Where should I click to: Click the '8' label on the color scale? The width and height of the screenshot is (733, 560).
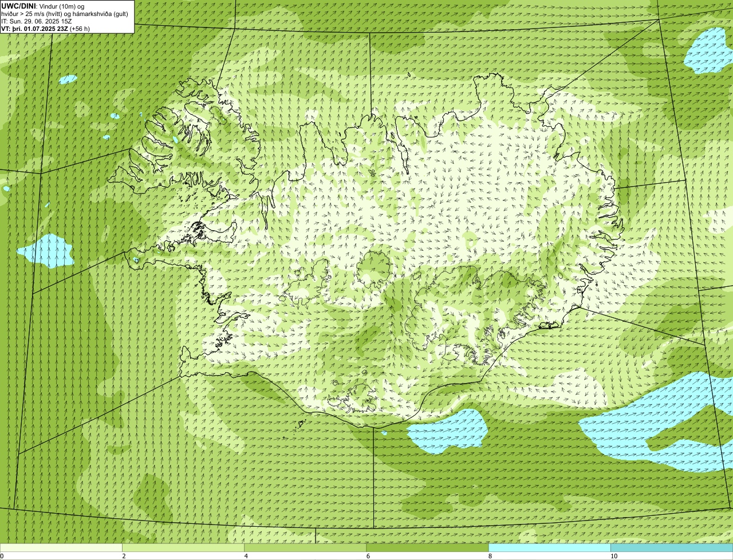490,556
